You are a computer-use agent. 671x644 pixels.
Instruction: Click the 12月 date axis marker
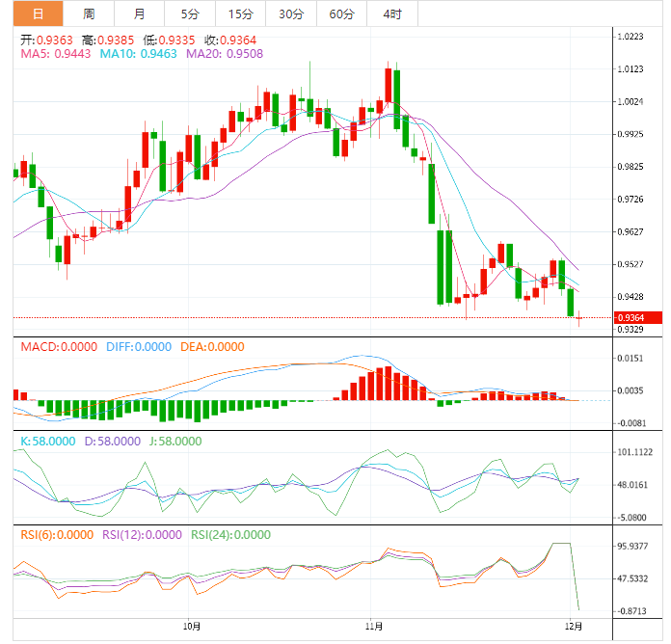pos(574,627)
